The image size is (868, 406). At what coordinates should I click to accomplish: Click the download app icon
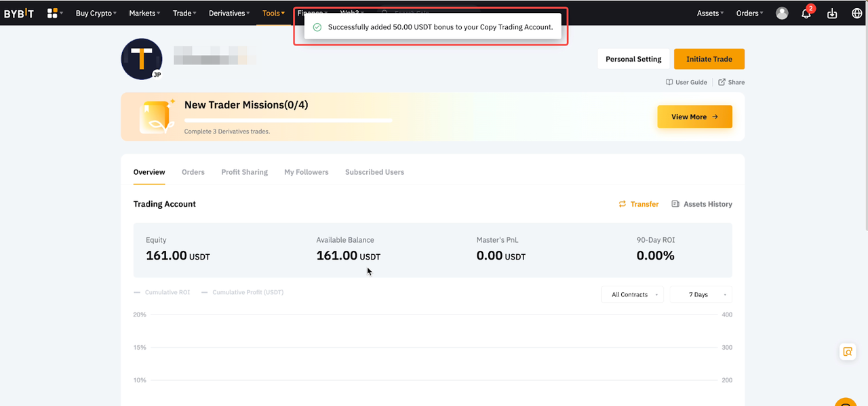pyautogui.click(x=832, y=14)
